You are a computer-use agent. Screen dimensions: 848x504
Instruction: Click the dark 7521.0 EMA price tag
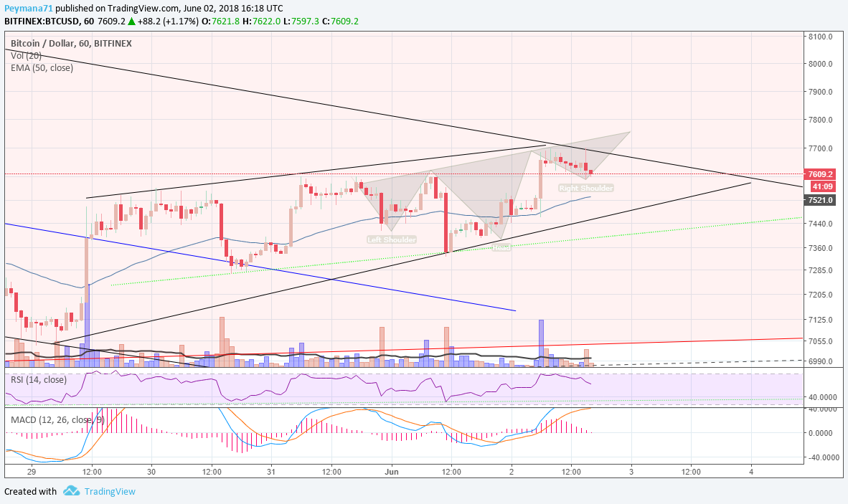pos(820,200)
